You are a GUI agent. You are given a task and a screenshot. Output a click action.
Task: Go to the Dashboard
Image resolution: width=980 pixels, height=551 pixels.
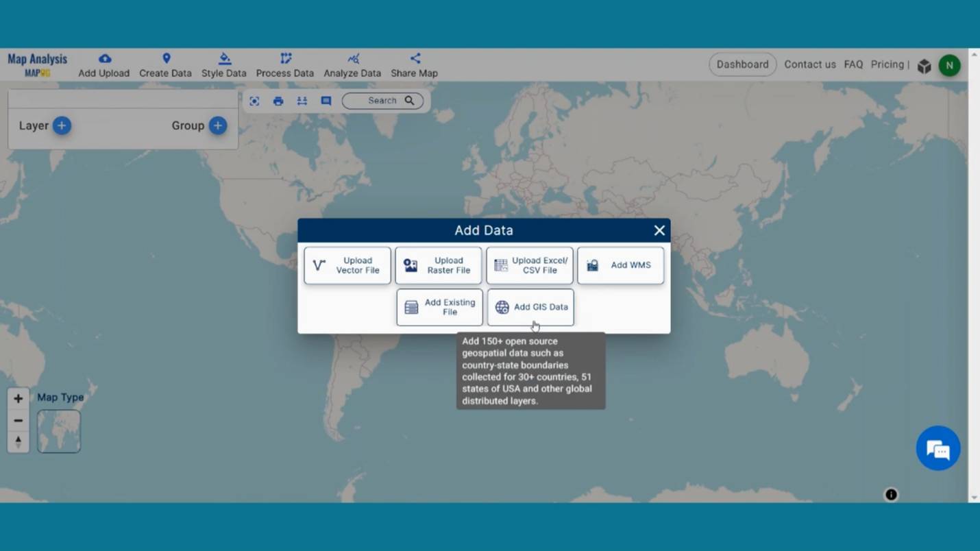tap(742, 64)
